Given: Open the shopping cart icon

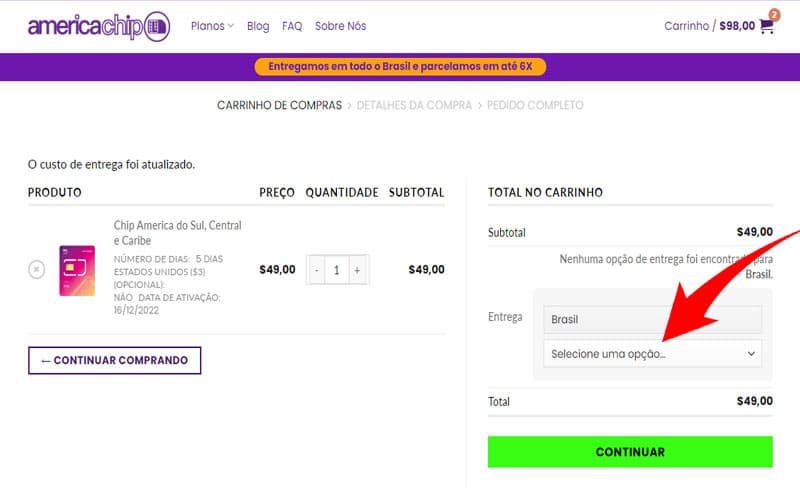Looking at the screenshot, I should (767, 27).
